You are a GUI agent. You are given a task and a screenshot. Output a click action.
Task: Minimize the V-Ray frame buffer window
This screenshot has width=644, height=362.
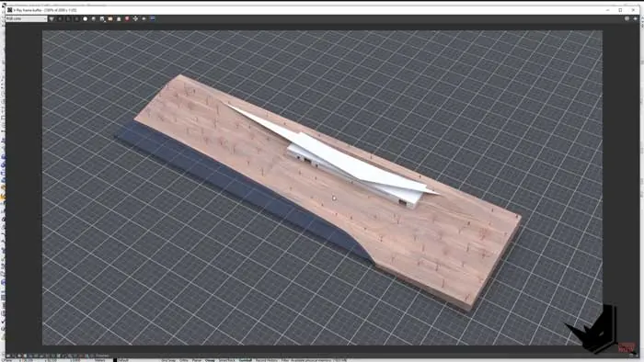tap(607, 10)
